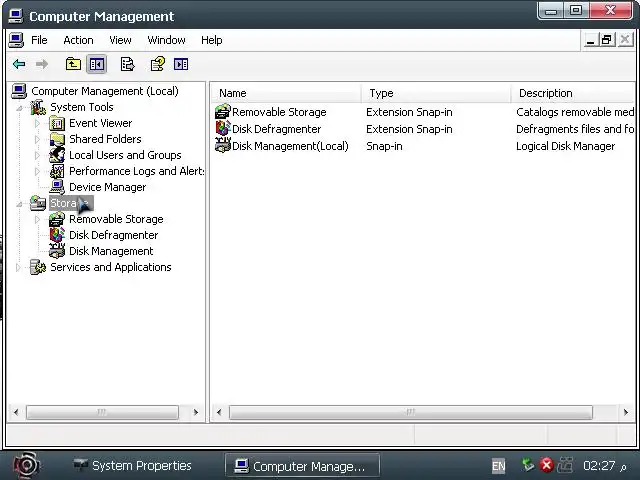The width and height of the screenshot is (640, 480).
Task: Collapse the System Tools tree node
Action: tap(19, 109)
